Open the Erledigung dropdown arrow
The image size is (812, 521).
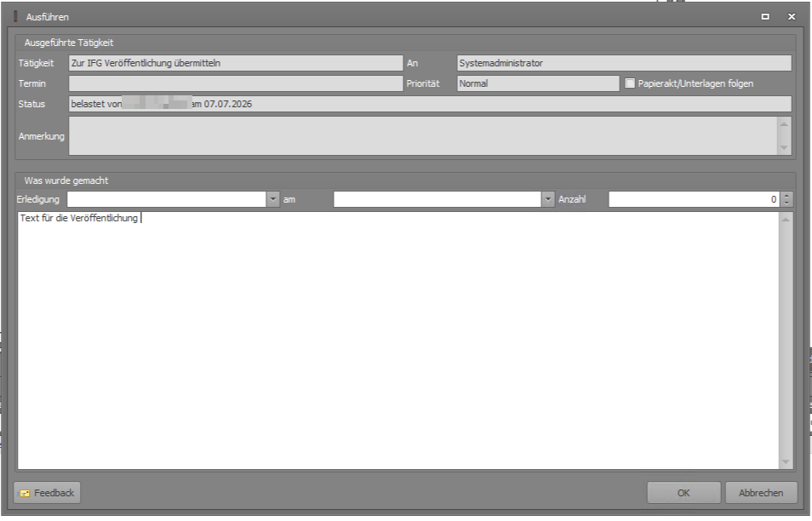(273, 199)
